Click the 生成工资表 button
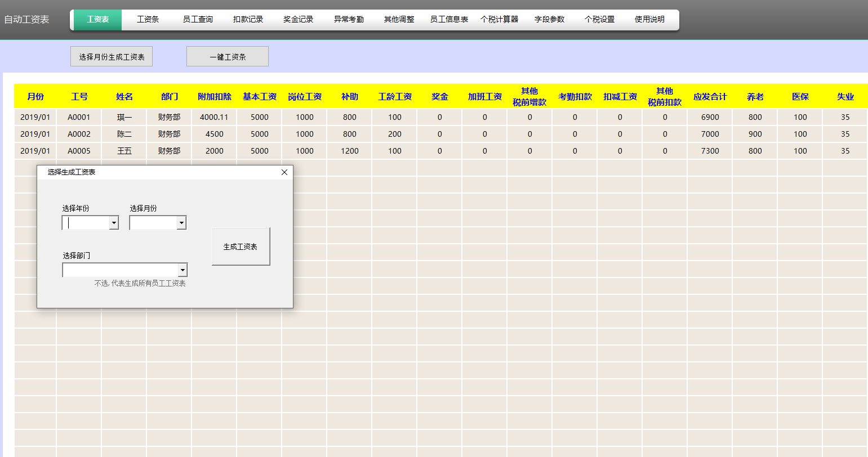This screenshot has width=868, height=457. pyautogui.click(x=241, y=245)
